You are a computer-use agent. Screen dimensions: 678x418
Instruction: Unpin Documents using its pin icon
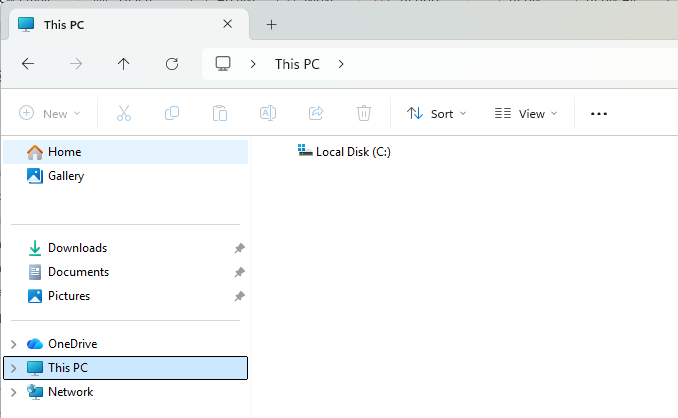pos(239,272)
